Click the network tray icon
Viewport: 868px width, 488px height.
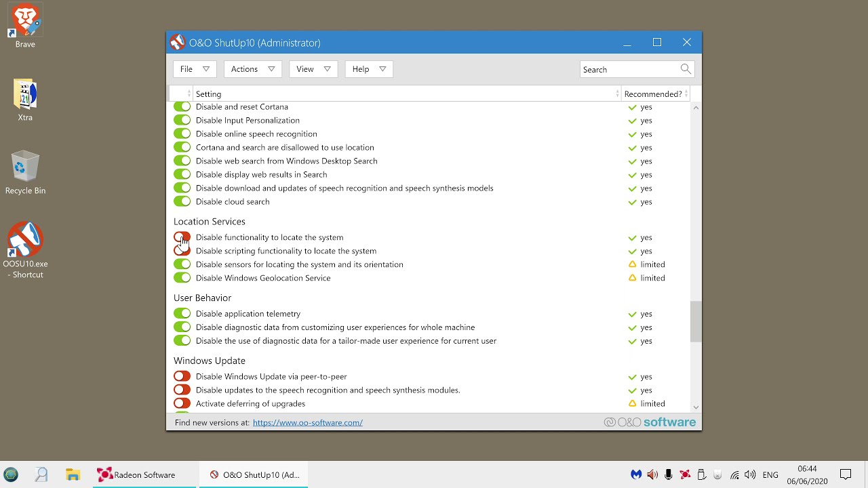(x=734, y=474)
